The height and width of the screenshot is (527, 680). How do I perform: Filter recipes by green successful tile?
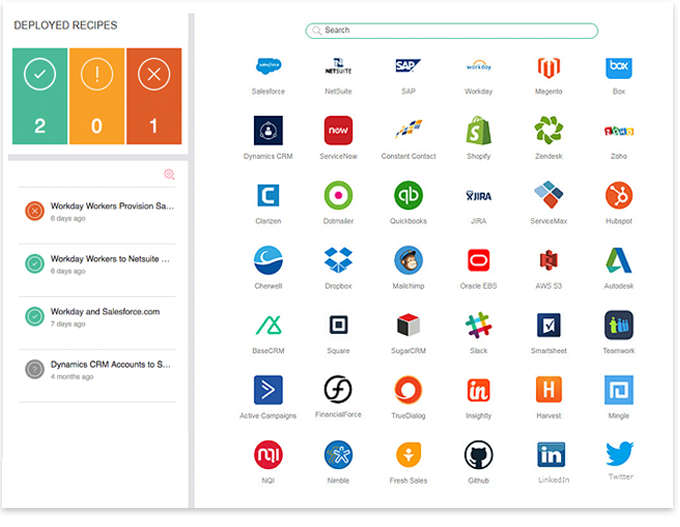(39, 96)
